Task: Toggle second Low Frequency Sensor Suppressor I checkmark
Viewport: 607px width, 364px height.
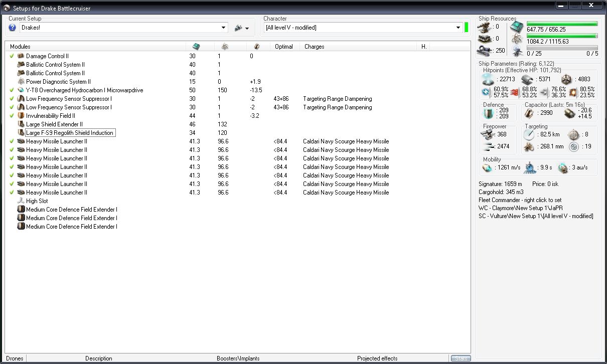Action: point(12,107)
